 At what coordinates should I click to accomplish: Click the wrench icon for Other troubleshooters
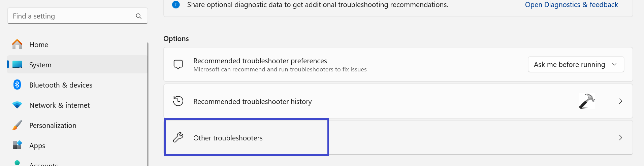coord(178,137)
